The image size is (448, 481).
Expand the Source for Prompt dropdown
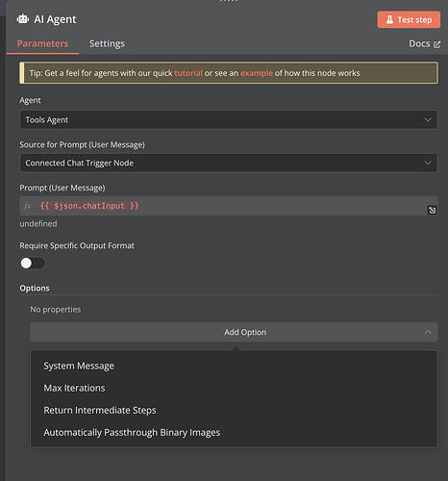pos(229,163)
